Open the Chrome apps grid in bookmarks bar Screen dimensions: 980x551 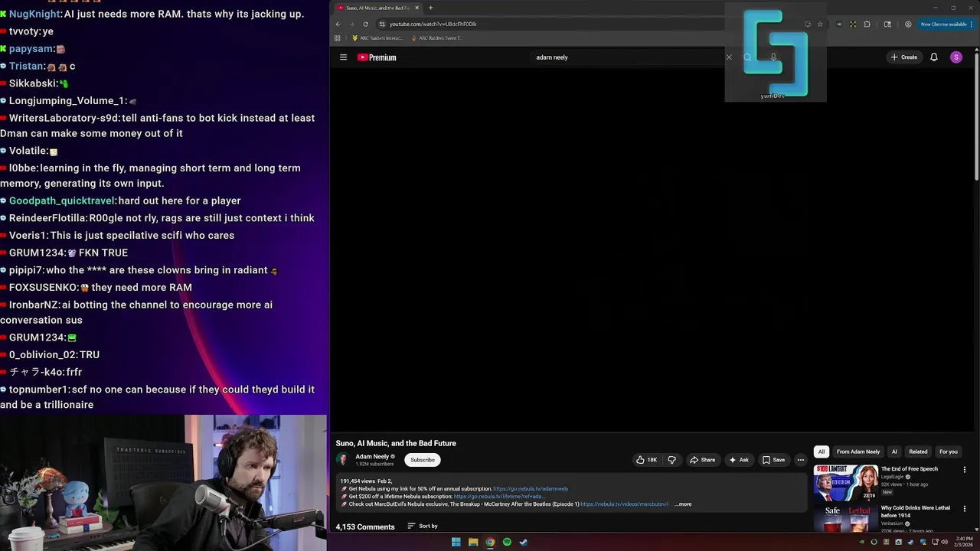coord(337,38)
